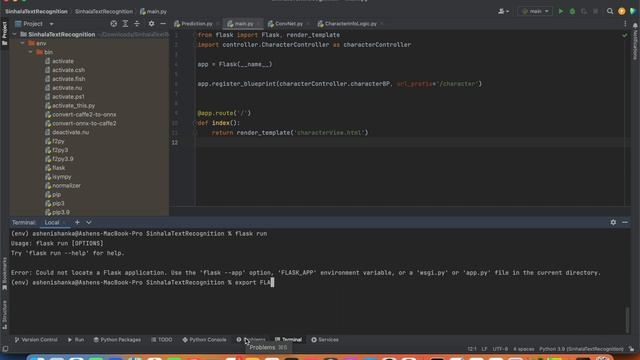Select activate.csh file in tree
This screenshot has width=640, height=360.
point(69,70)
